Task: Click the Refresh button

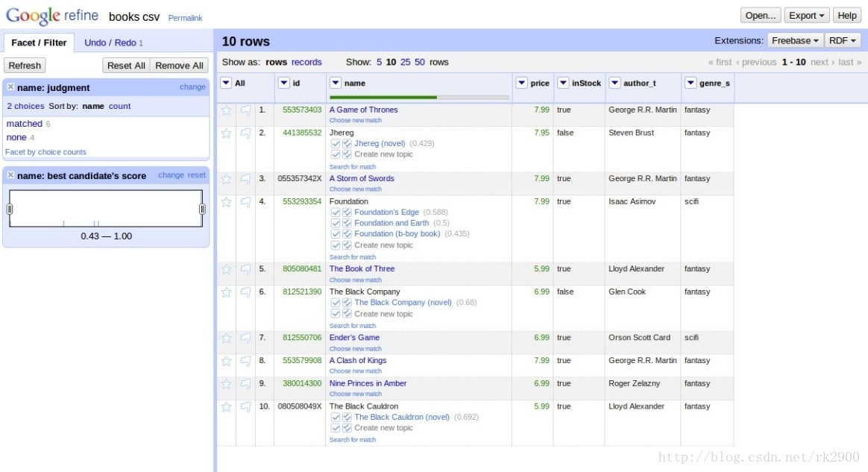Action: (25, 66)
